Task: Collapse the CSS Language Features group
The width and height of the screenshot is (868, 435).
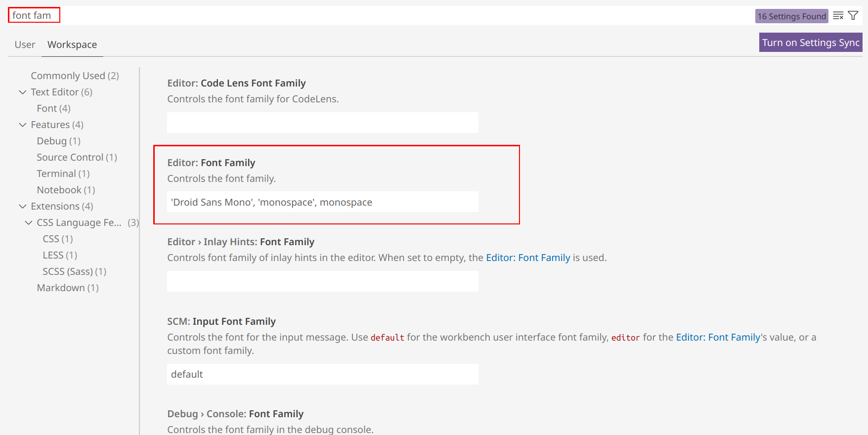Action: coord(29,223)
